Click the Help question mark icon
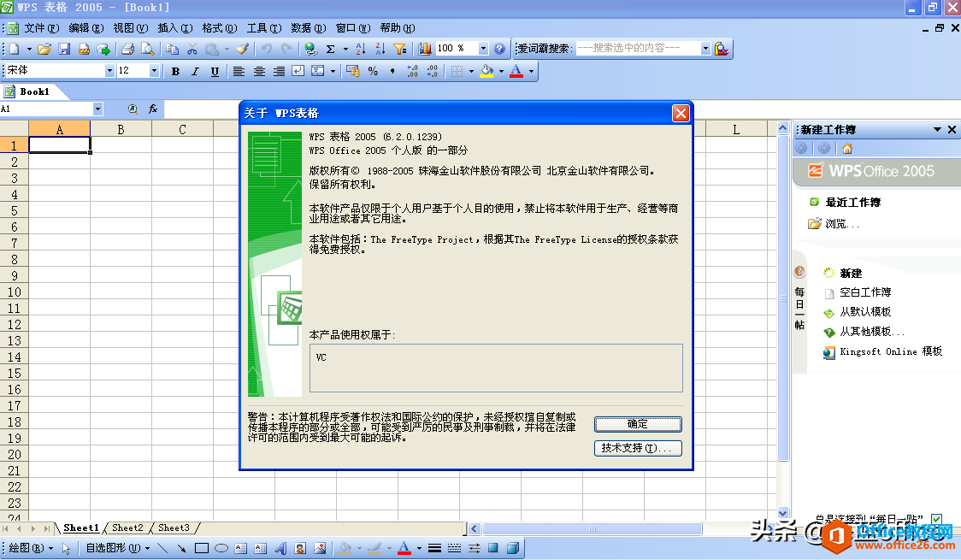 tap(499, 49)
